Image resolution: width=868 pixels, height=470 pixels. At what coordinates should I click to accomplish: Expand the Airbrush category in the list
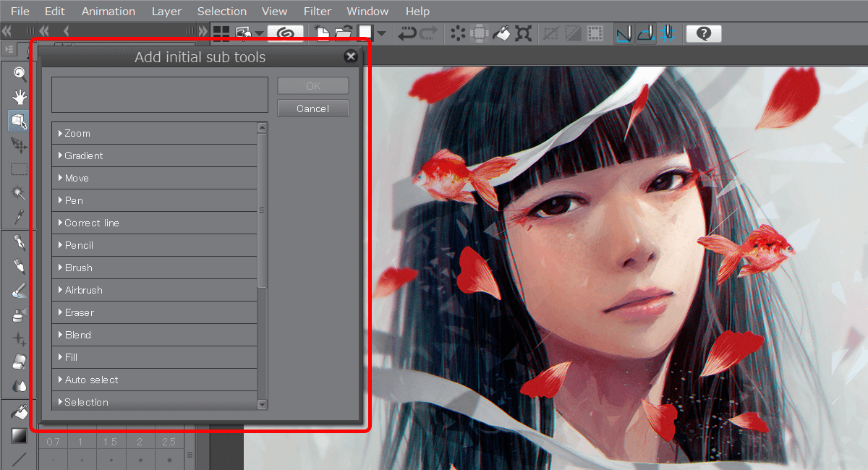pyautogui.click(x=154, y=290)
